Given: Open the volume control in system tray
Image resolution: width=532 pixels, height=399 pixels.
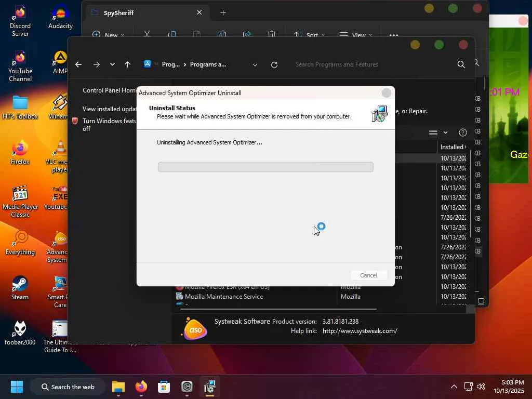Looking at the screenshot, I should (x=481, y=387).
